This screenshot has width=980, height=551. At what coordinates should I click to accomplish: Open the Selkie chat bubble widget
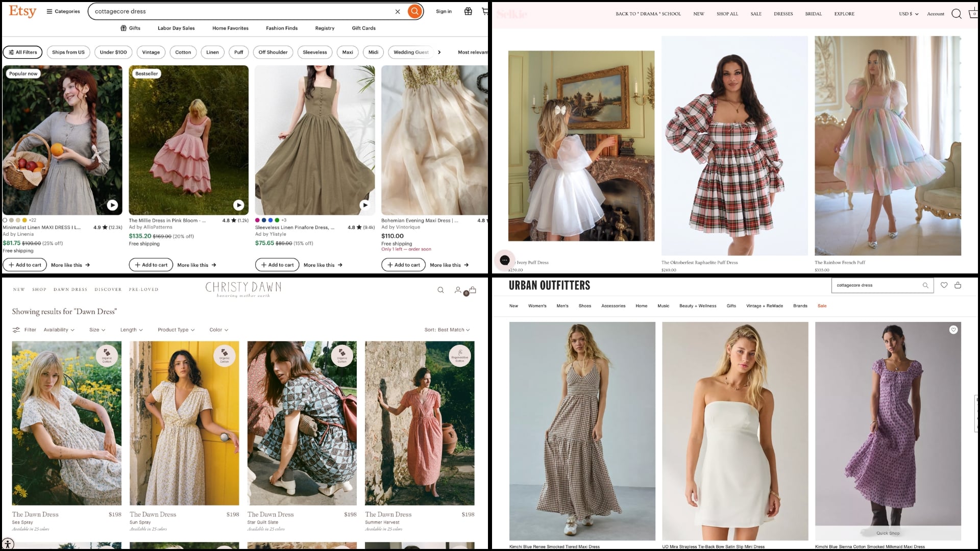pyautogui.click(x=504, y=260)
